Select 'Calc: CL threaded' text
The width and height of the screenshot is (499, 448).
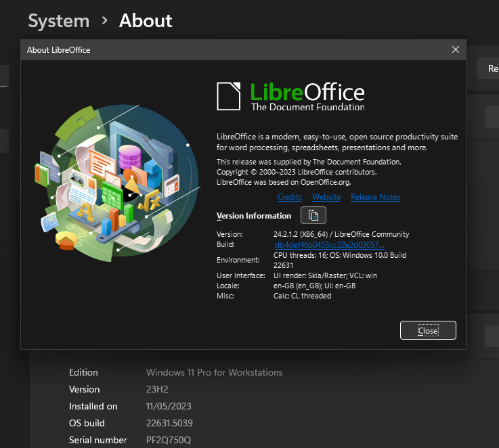(x=302, y=296)
